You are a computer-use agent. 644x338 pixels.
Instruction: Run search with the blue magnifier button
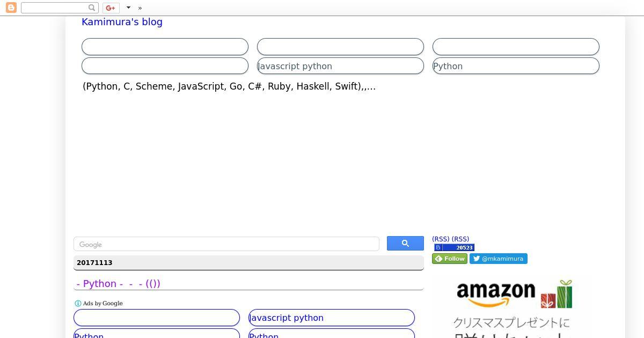pyautogui.click(x=405, y=244)
